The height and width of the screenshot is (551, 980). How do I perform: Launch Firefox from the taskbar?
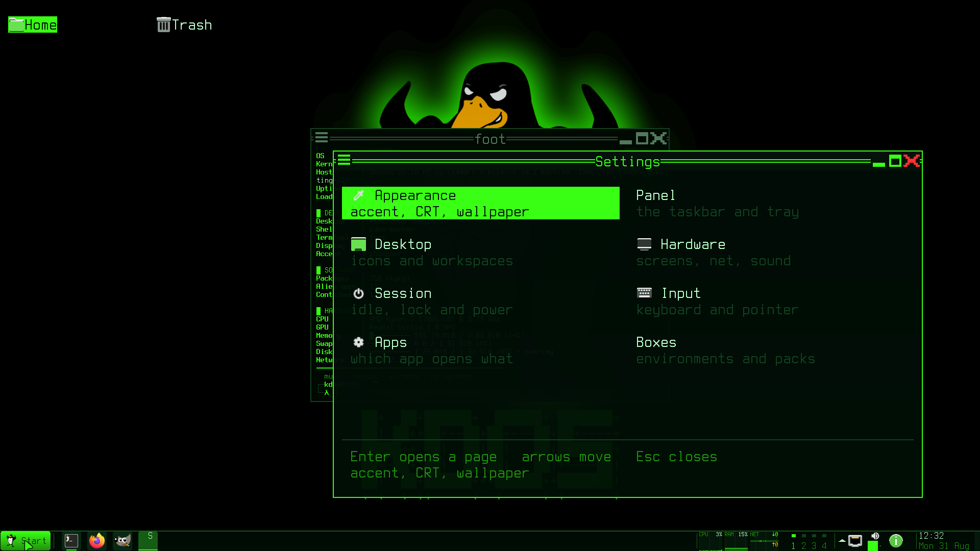(97, 541)
